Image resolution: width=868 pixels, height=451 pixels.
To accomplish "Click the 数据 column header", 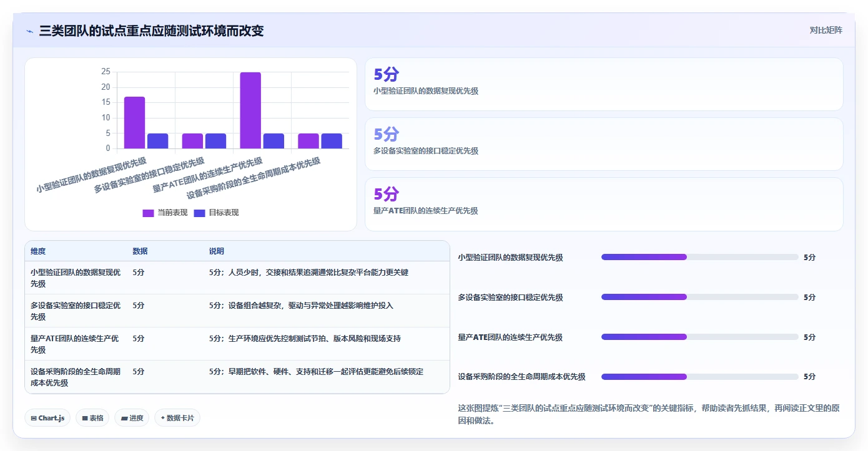I will pos(140,251).
